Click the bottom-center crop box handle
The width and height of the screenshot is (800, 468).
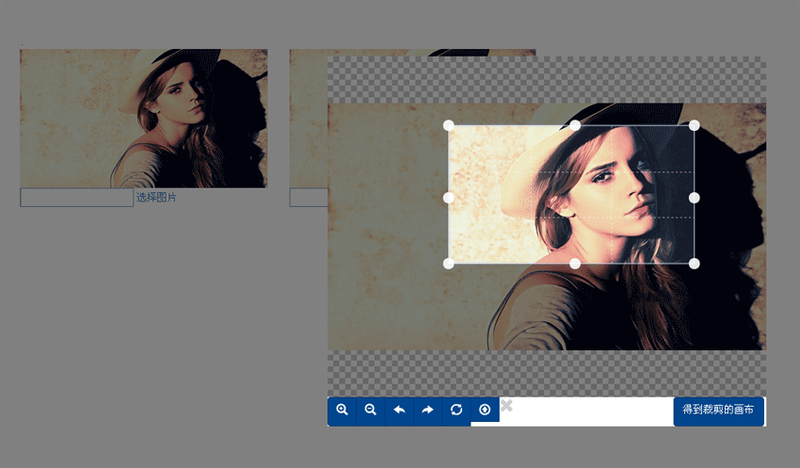(x=575, y=263)
